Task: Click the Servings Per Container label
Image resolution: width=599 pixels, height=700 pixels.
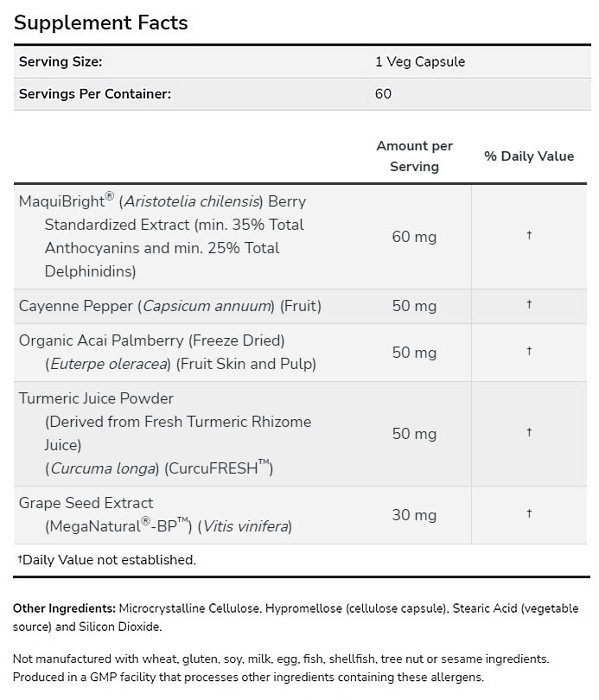Action: tap(95, 93)
